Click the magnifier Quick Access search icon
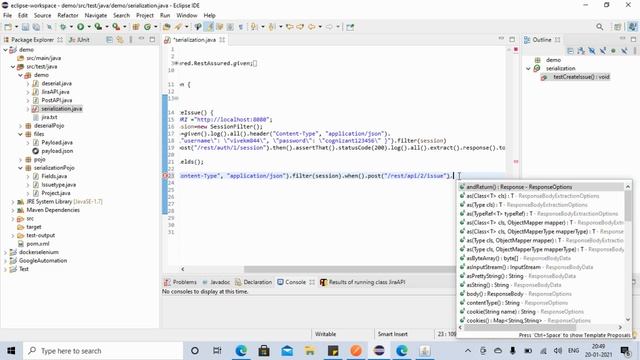Image resolution: width=640 pixels, height=360 pixels. 600,27
